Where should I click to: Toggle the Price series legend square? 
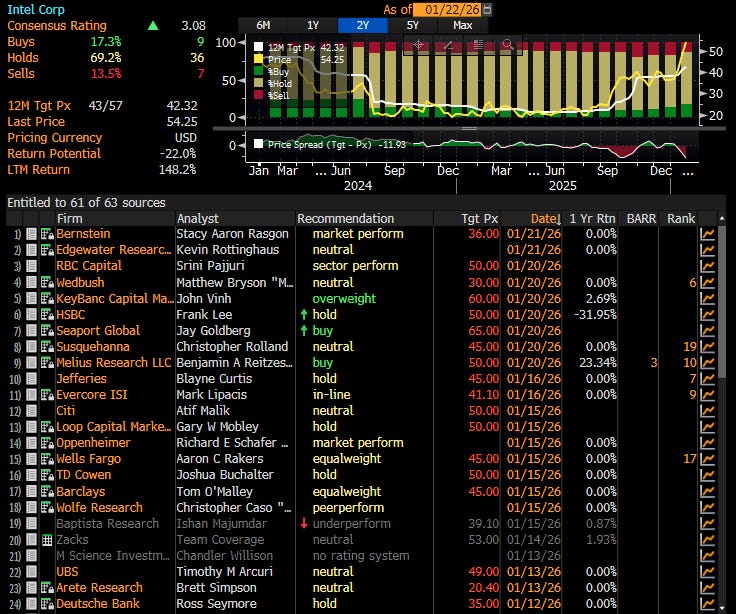(258, 59)
